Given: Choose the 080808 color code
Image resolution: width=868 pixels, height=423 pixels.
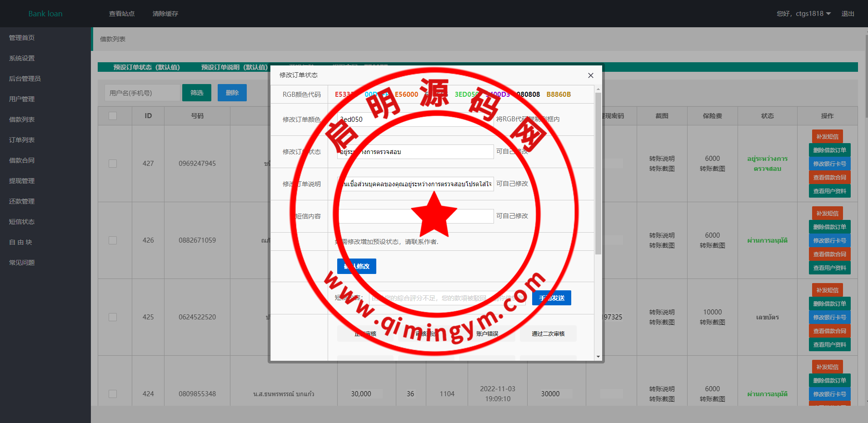Looking at the screenshot, I should pyautogui.click(x=528, y=95).
